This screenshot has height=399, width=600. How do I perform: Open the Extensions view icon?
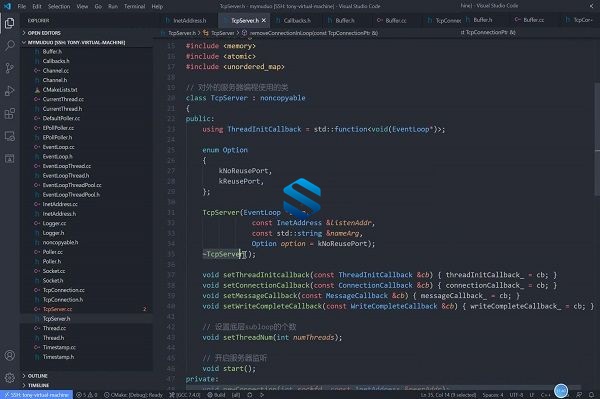(10, 113)
